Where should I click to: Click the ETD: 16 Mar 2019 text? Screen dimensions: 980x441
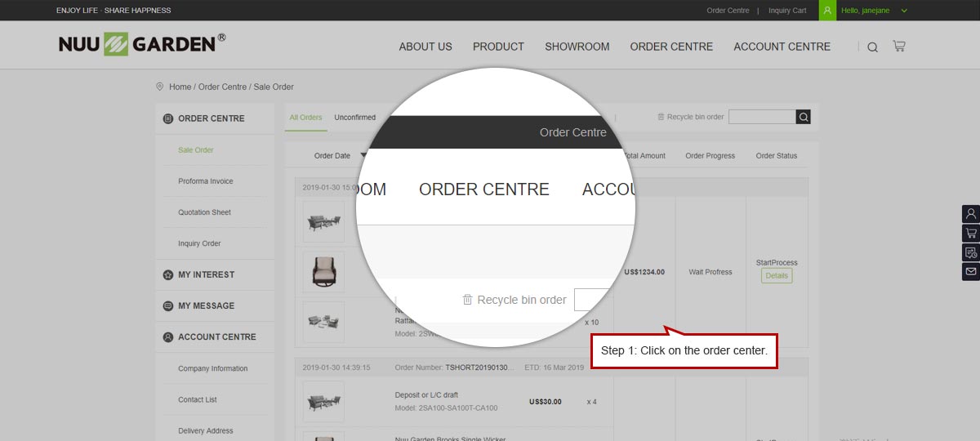[555, 367]
